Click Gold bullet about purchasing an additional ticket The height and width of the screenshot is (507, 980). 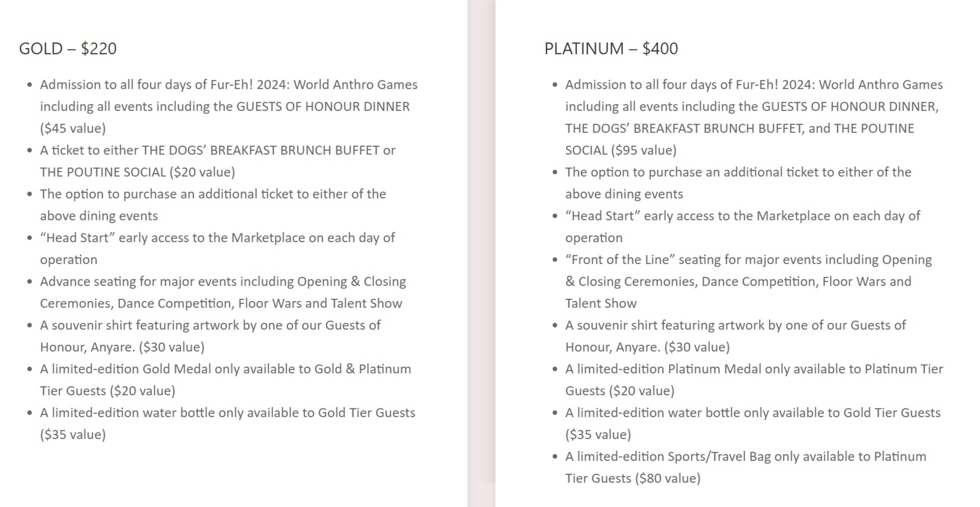212,194
